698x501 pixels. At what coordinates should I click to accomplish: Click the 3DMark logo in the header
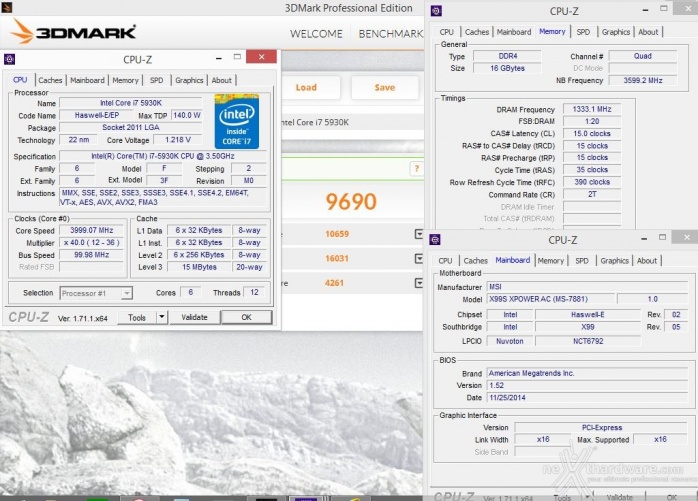click(x=73, y=32)
